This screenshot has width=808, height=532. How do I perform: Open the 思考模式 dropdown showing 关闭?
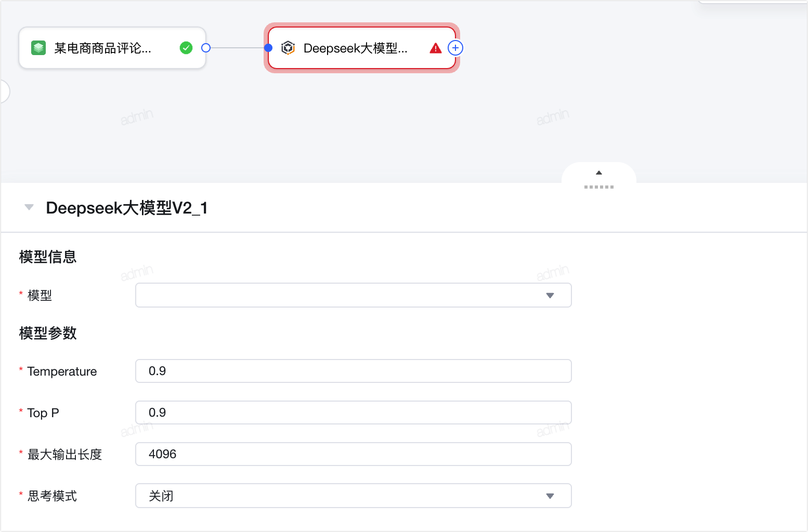pos(354,496)
